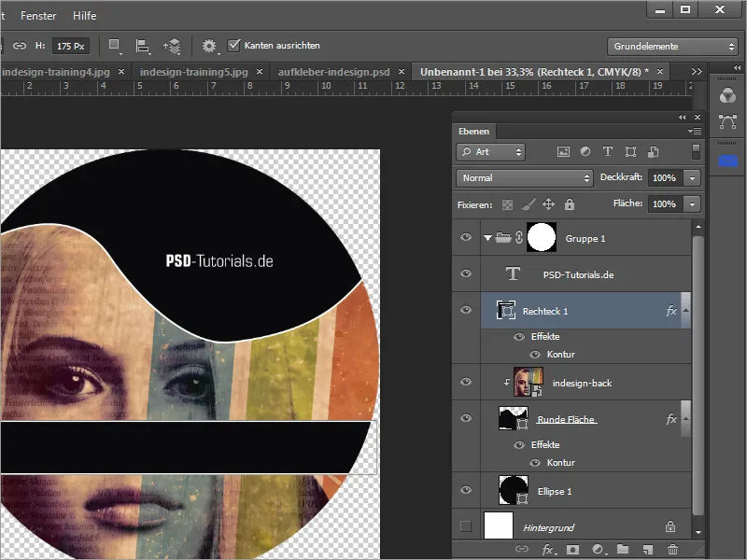
Task: Click the link icon on Gruppe 1 mask
Action: click(x=519, y=237)
